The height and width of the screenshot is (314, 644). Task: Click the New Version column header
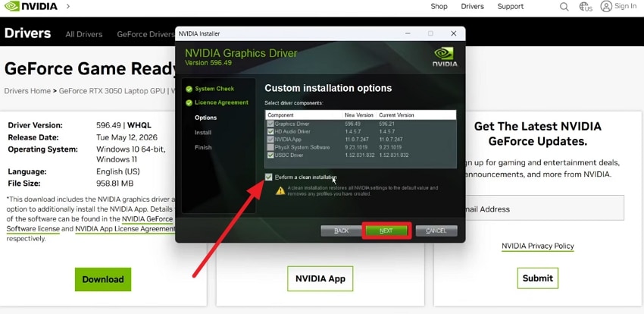coord(359,115)
